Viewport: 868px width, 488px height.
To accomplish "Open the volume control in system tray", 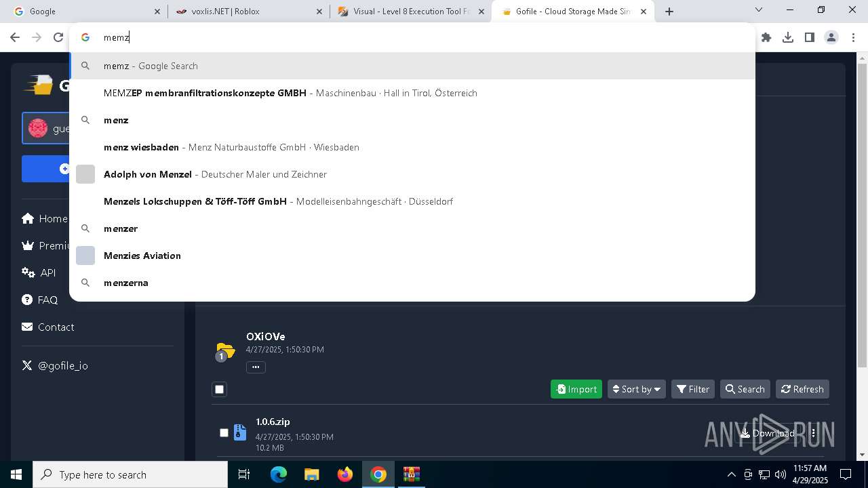I will (781, 474).
